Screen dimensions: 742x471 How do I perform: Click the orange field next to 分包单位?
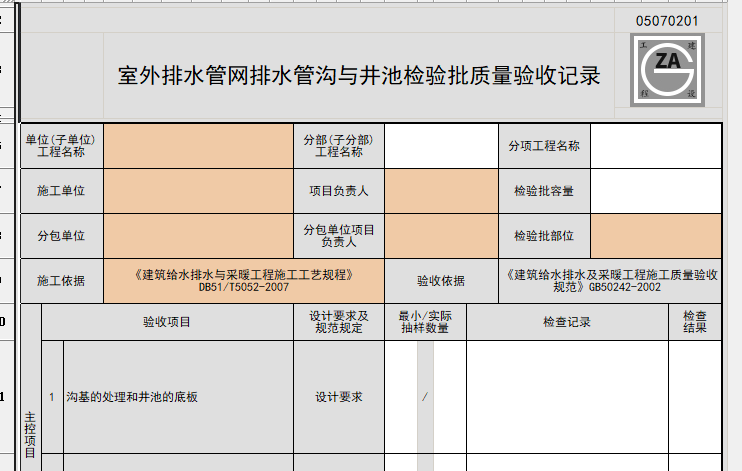(197, 236)
